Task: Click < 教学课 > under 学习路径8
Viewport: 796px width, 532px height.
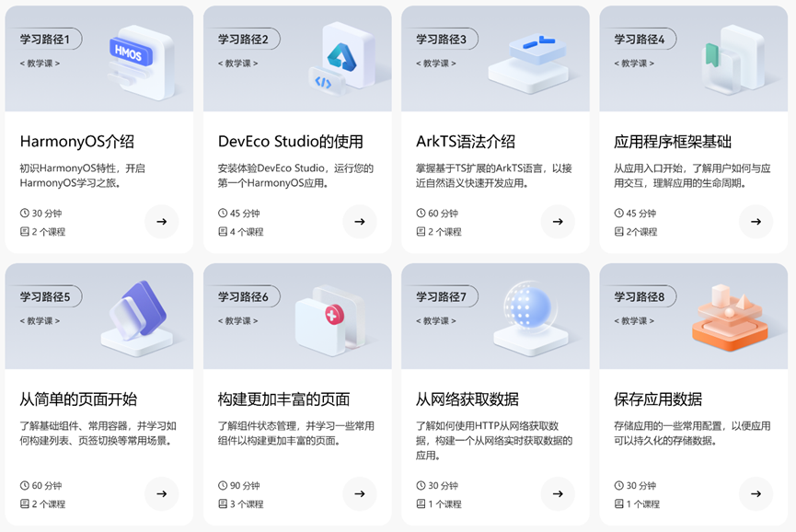Action: click(x=634, y=321)
